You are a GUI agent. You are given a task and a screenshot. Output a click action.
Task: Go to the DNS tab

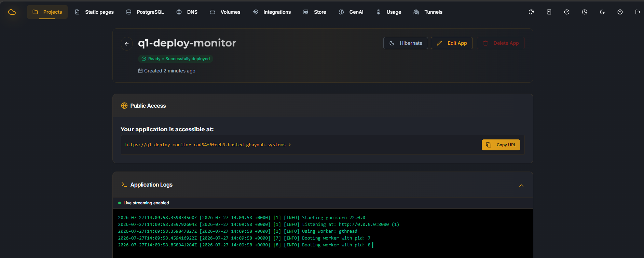pyautogui.click(x=187, y=12)
